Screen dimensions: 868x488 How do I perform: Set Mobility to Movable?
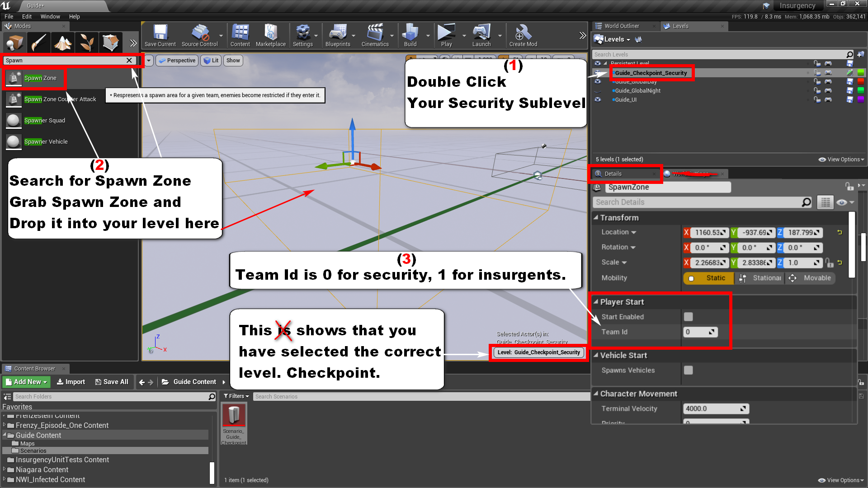pos(811,278)
